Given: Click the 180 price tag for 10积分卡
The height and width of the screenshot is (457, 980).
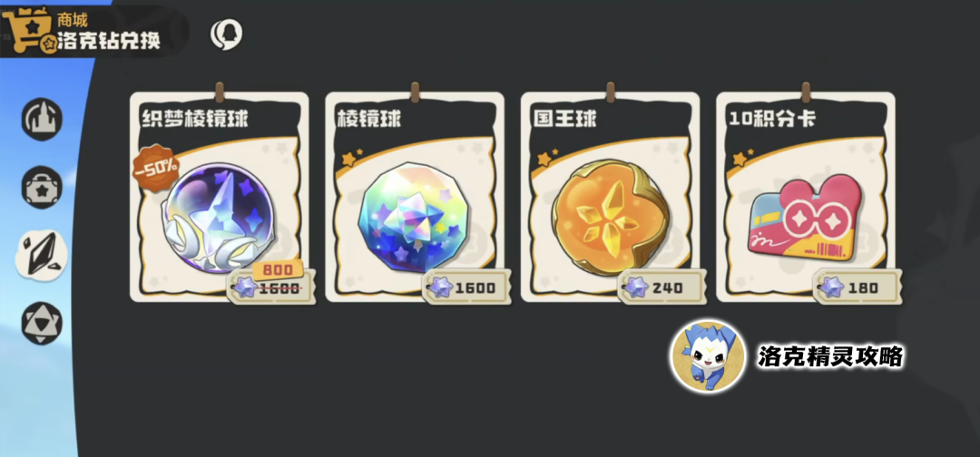Looking at the screenshot, I should point(857,287).
